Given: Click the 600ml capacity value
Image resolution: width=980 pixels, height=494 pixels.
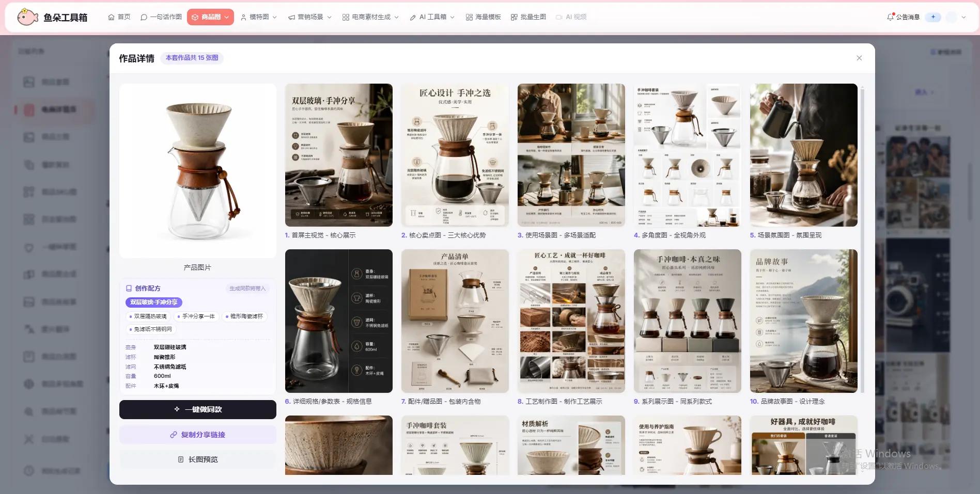Looking at the screenshot, I should tap(162, 376).
